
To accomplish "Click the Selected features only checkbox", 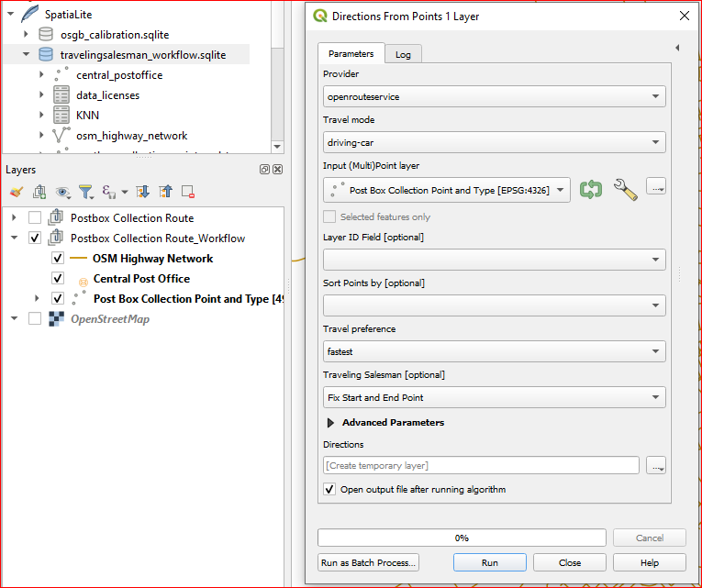I will (329, 216).
